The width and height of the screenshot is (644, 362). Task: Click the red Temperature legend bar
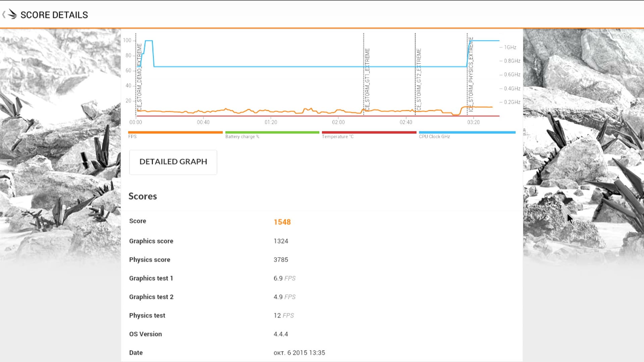(x=369, y=132)
